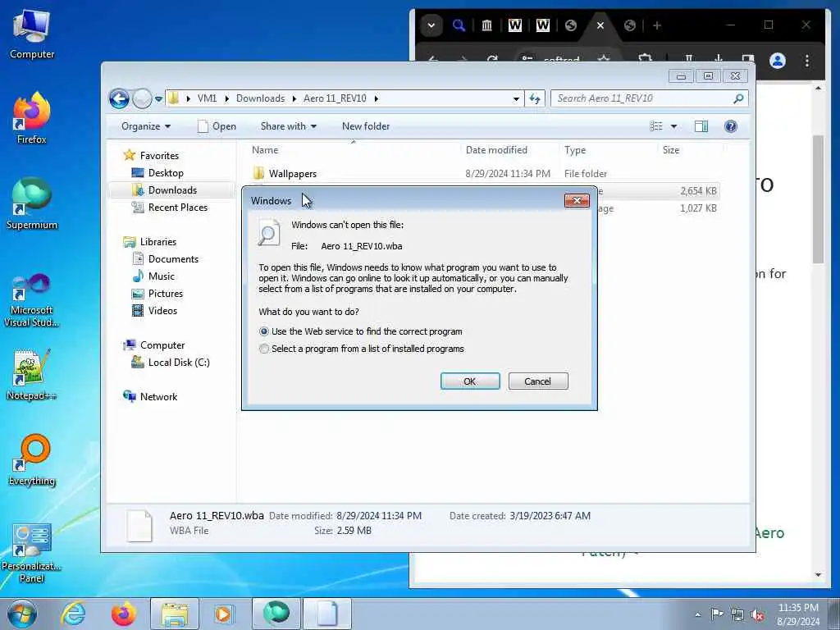Open Documents library in navigation pane
Viewport: 840px width, 630px height.
point(172,259)
